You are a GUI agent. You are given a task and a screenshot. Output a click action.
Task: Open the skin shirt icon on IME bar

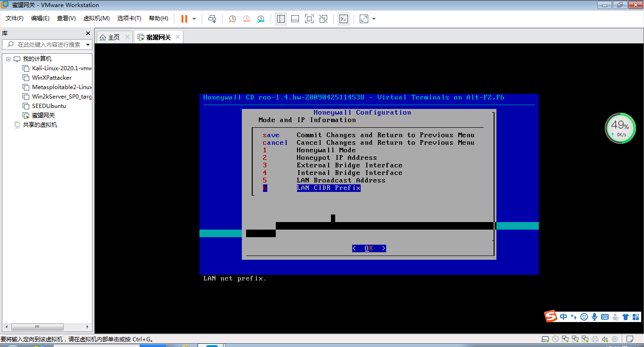coord(626,317)
